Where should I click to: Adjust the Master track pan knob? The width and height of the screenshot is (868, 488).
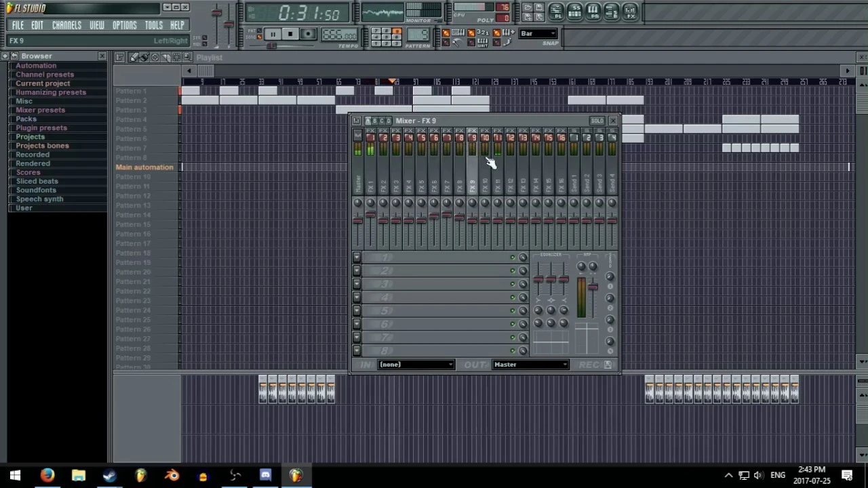pyautogui.click(x=357, y=203)
